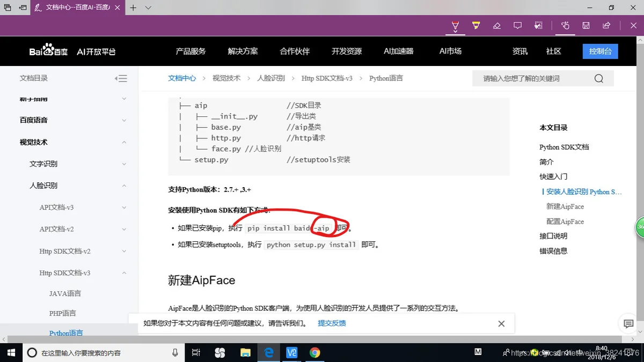The width and height of the screenshot is (644, 362).
Task: Share the web note
Action: [x=607, y=25]
